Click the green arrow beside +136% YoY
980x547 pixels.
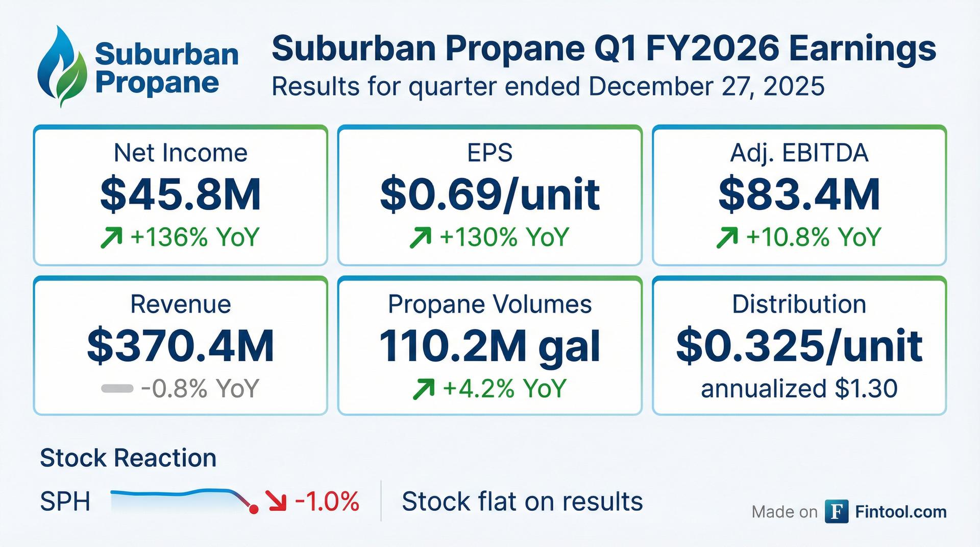(x=111, y=238)
